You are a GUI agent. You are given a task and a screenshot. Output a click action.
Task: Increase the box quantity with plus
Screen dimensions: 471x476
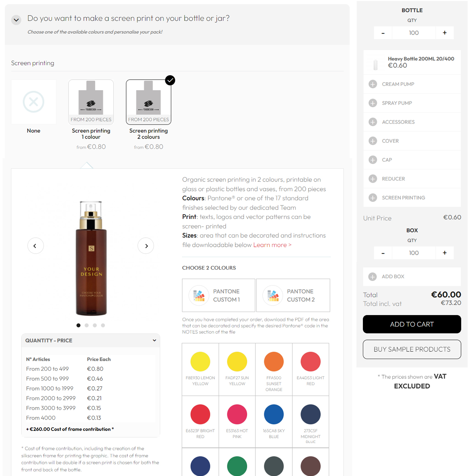[x=445, y=253]
